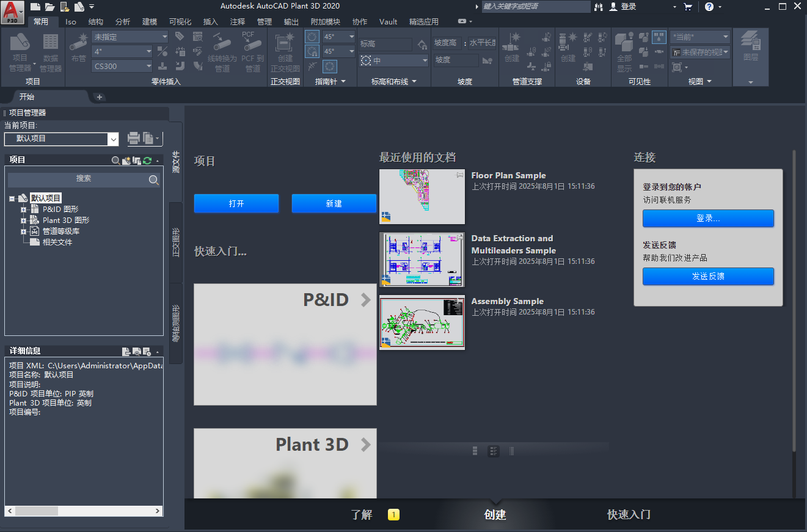Open the Floor Plan Sample thumbnail
The height and width of the screenshot is (532, 807).
click(x=422, y=195)
